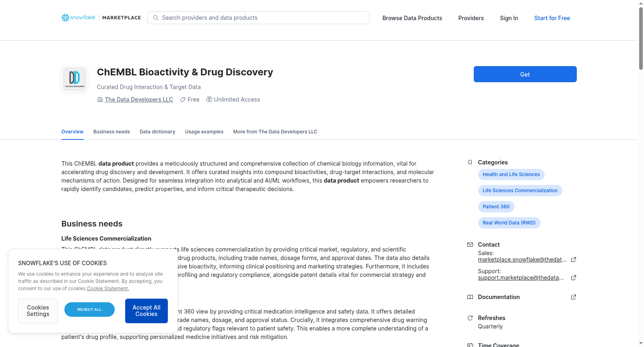
Task: Click The Data Developers product logo
Action: click(74, 79)
